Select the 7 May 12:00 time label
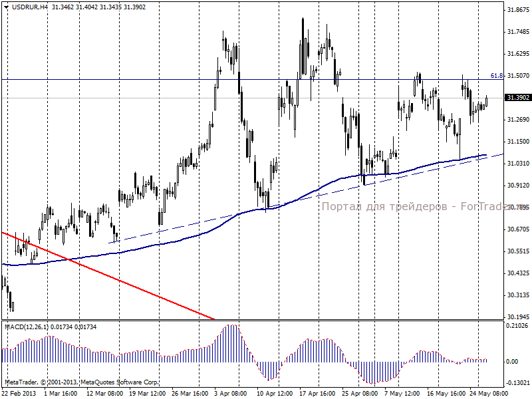Image resolution: width=532 pixels, height=399 pixels. tap(402, 394)
